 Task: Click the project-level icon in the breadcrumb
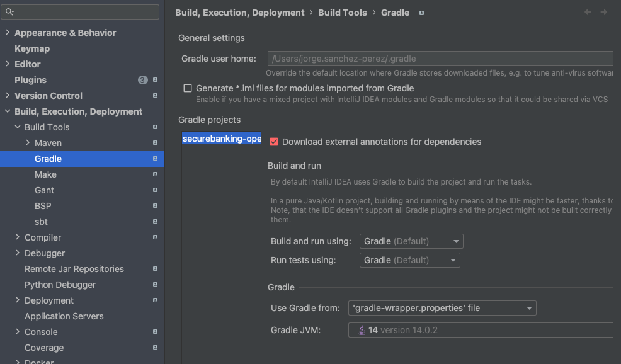pos(422,13)
